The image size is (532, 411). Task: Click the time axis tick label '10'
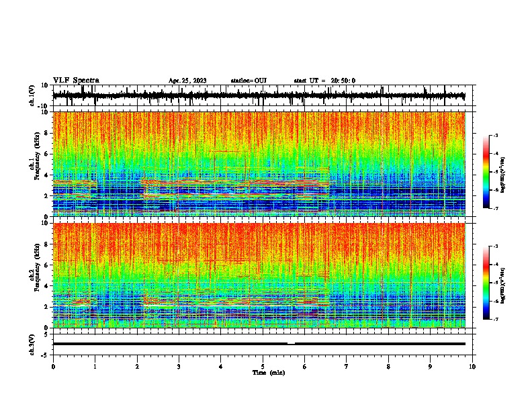pos(472,367)
